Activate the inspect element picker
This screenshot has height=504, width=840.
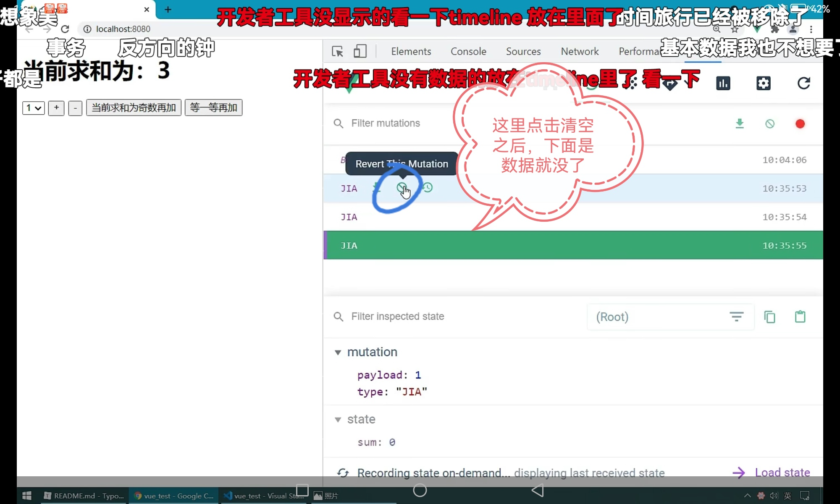(x=337, y=51)
